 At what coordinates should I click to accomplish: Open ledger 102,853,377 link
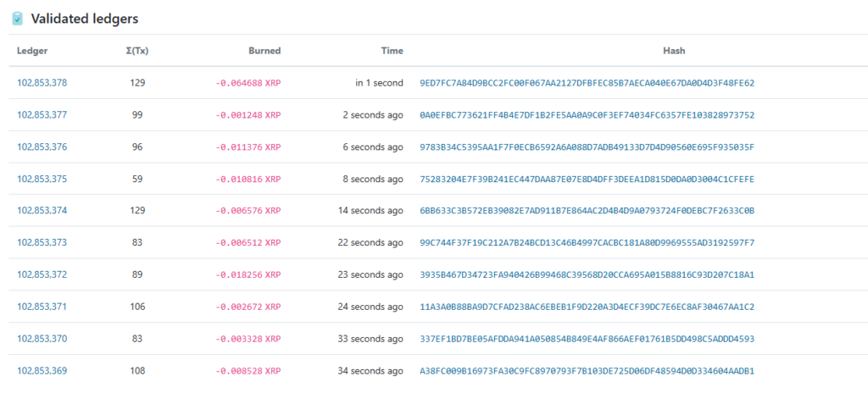[42, 115]
